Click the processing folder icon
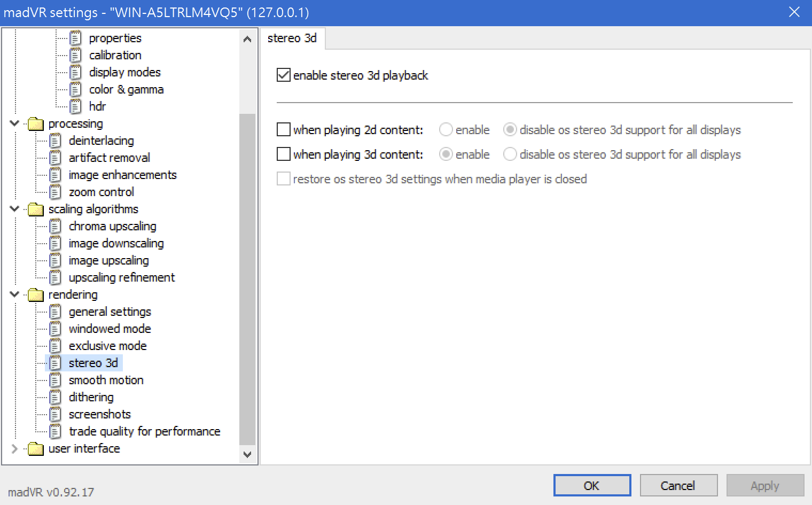The image size is (812, 505). tap(36, 123)
